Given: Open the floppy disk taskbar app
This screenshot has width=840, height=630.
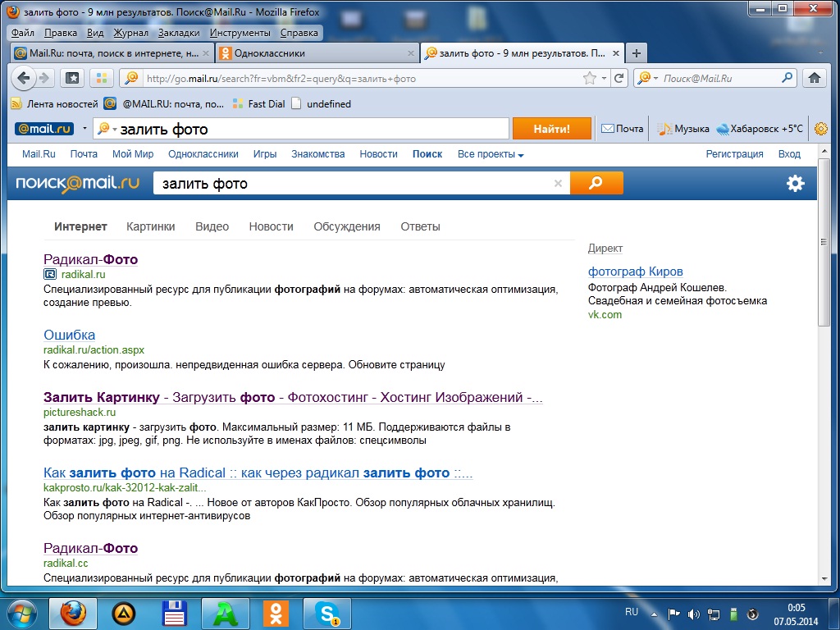Looking at the screenshot, I should point(174,614).
